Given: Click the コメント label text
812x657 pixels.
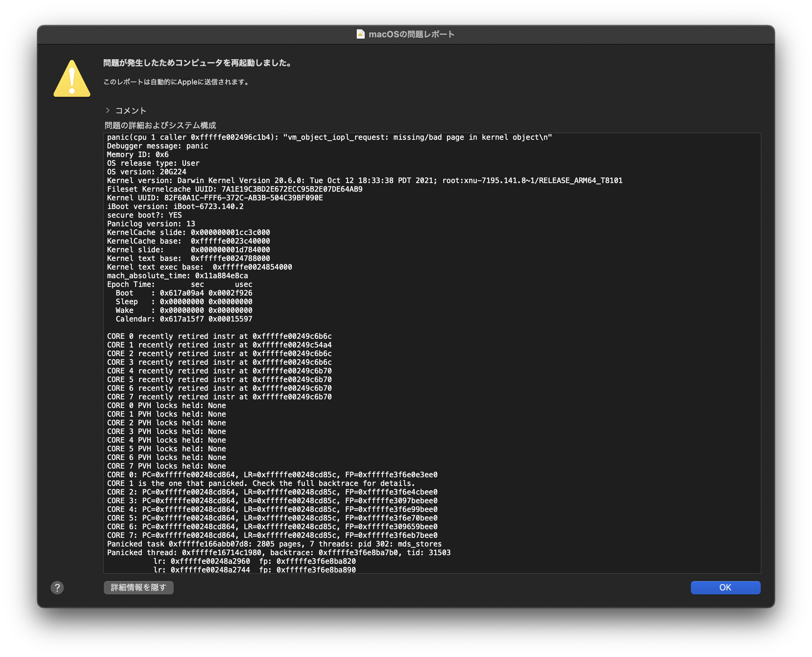Looking at the screenshot, I should (x=130, y=110).
